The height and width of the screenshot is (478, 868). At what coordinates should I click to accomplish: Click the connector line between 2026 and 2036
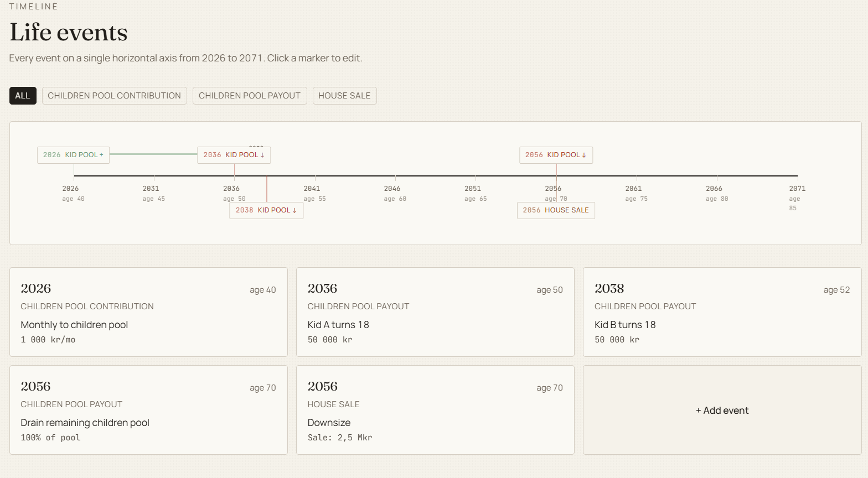coord(153,154)
